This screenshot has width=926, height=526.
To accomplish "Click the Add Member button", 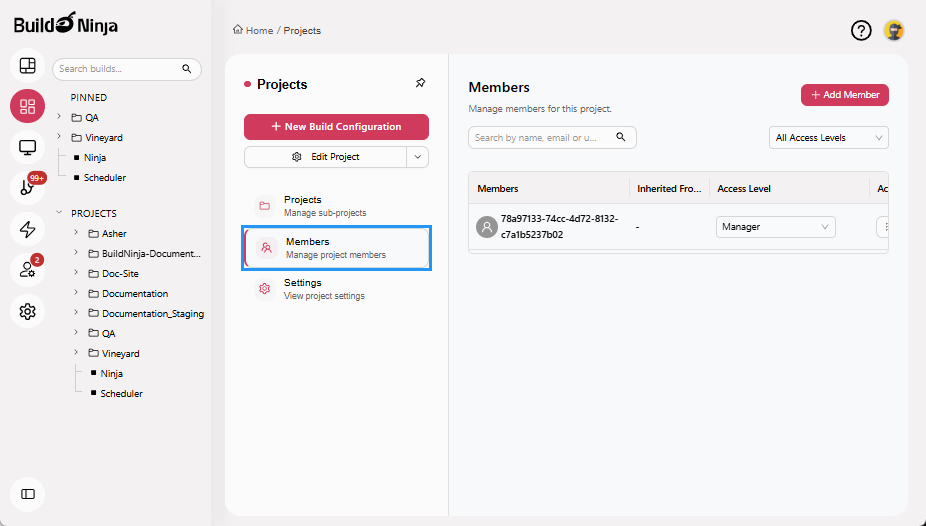I will click(x=845, y=95).
